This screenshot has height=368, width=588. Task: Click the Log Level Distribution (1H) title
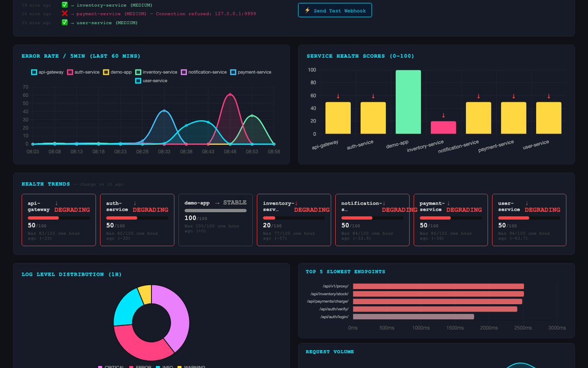tap(72, 274)
